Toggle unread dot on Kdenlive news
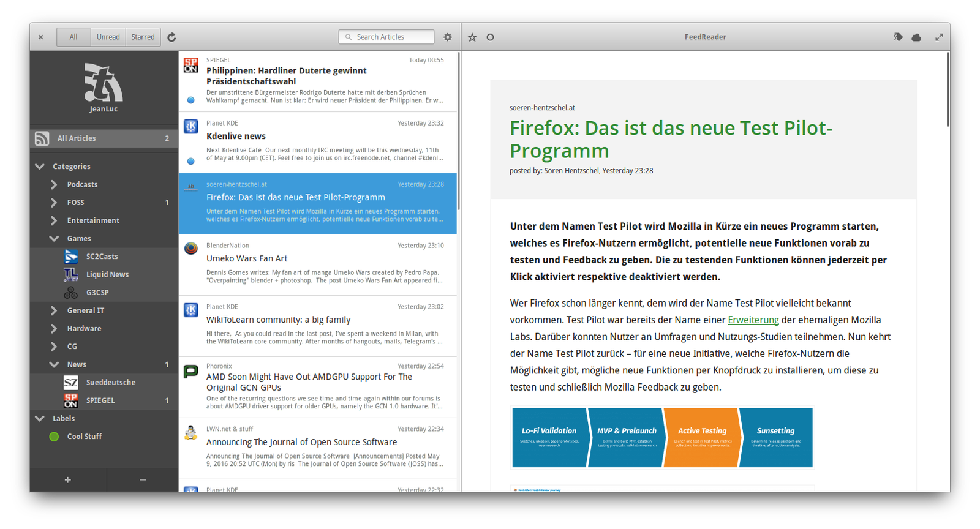Viewport: 980px width, 529px height. tap(191, 162)
